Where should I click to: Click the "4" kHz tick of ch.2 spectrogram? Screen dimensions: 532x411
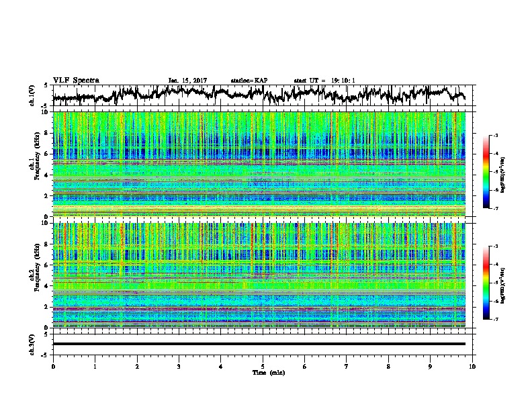(48, 286)
